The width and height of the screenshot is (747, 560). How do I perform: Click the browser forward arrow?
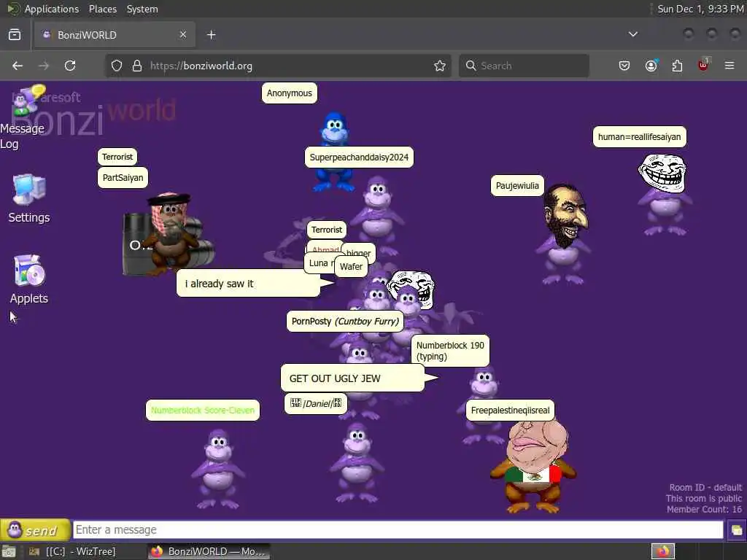pos(44,66)
